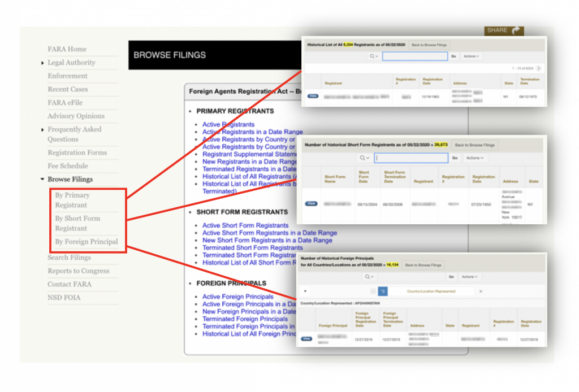The image size is (579, 392).
Task: Click Back to Browse Filings in Foreign Principals panel
Action: click(x=423, y=265)
